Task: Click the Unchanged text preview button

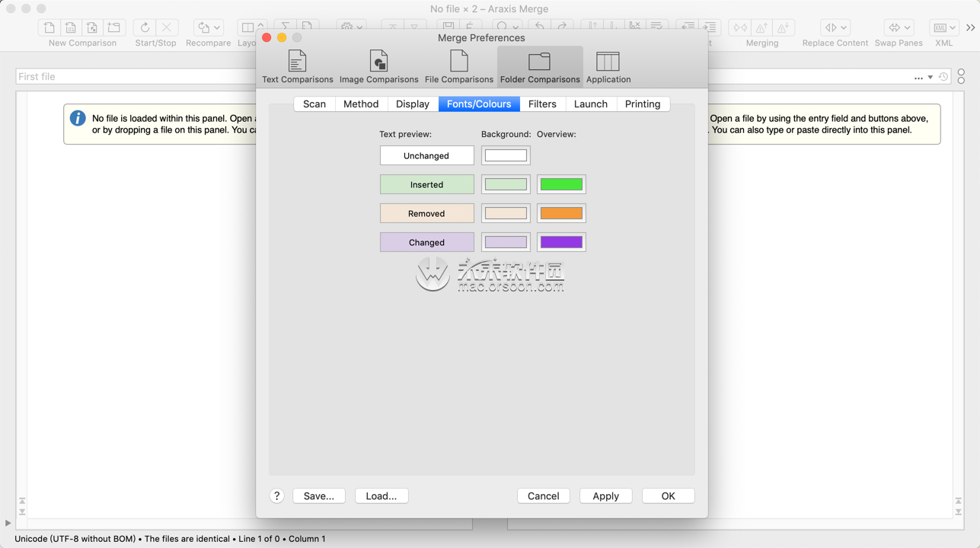Action: tap(426, 155)
